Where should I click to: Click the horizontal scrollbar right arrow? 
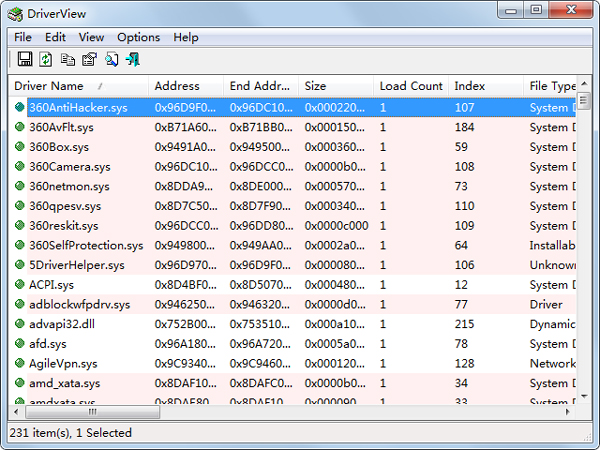pos(568,412)
